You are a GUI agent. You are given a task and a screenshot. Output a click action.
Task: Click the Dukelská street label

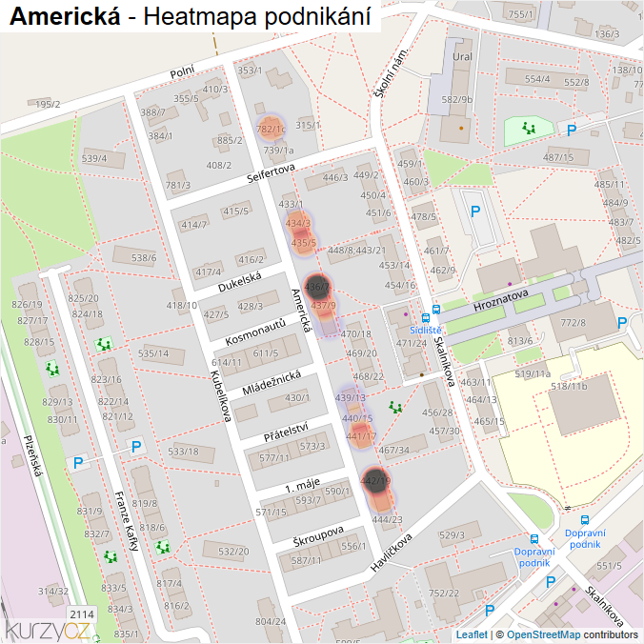pos(239,282)
